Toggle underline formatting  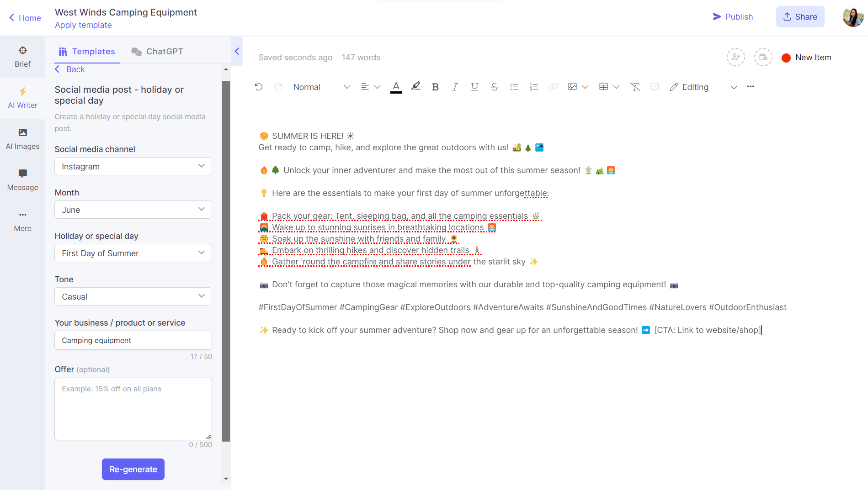point(474,87)
